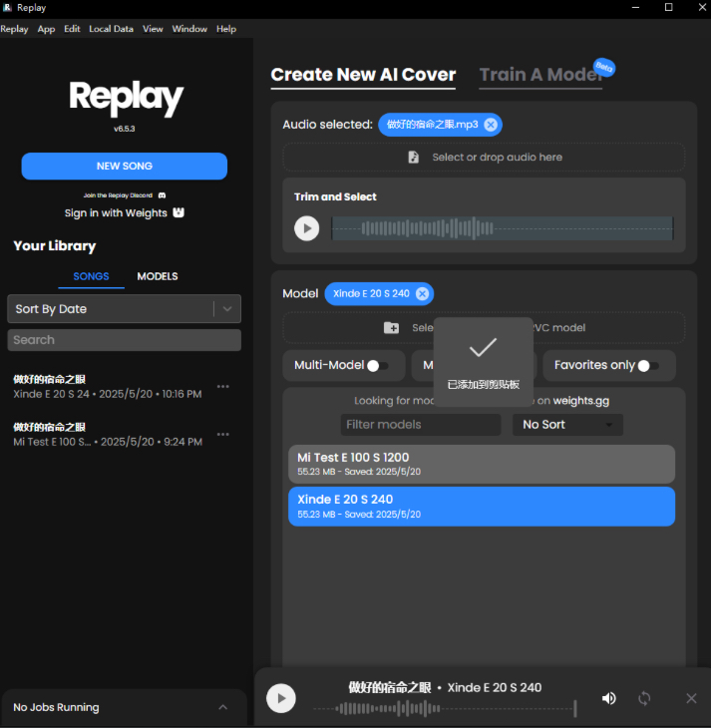Click the Replay app icon in title bar
711x728 pixels.
pyautogui.click(x=7, y=7)
